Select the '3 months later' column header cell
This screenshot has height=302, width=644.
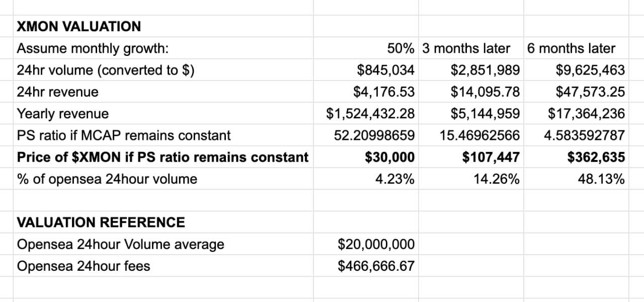(471, 48)
